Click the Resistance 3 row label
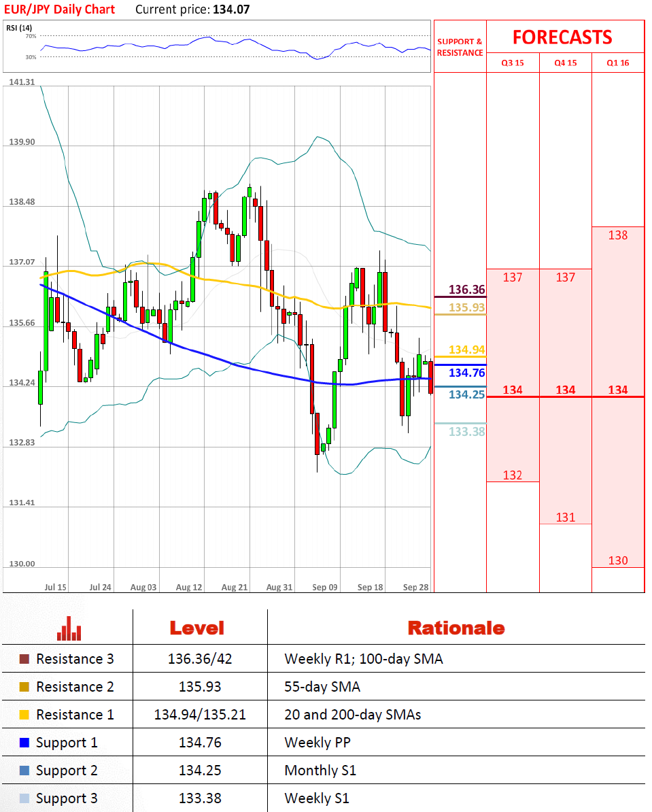 click(x=75, y=659)
